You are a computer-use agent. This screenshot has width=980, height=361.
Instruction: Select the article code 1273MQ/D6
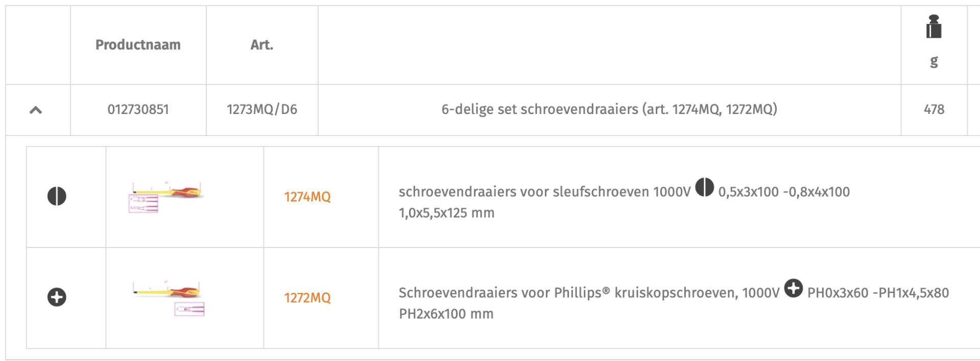(261, 109)
